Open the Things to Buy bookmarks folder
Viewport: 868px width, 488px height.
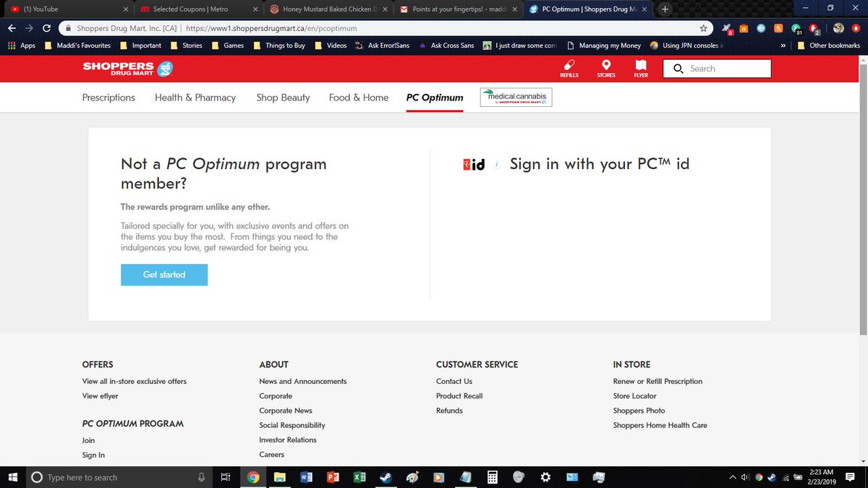click(278, 45)
